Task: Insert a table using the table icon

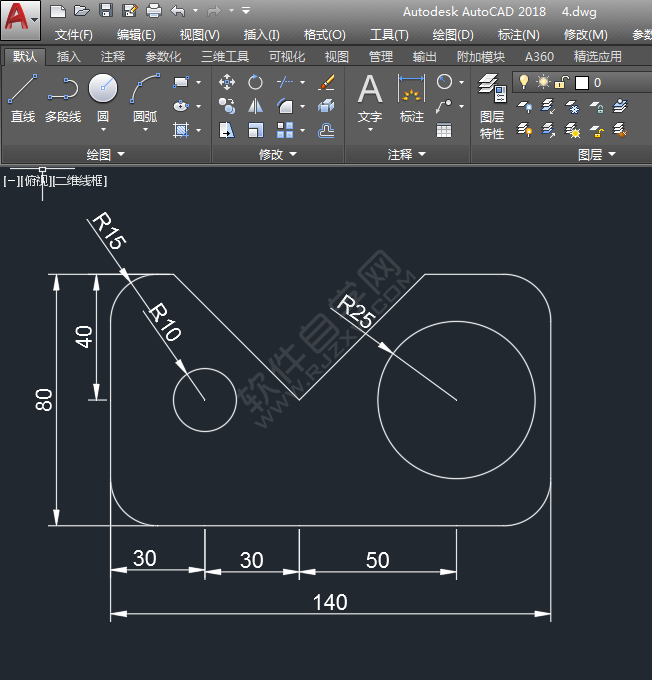Action: (x=444, y=129)
